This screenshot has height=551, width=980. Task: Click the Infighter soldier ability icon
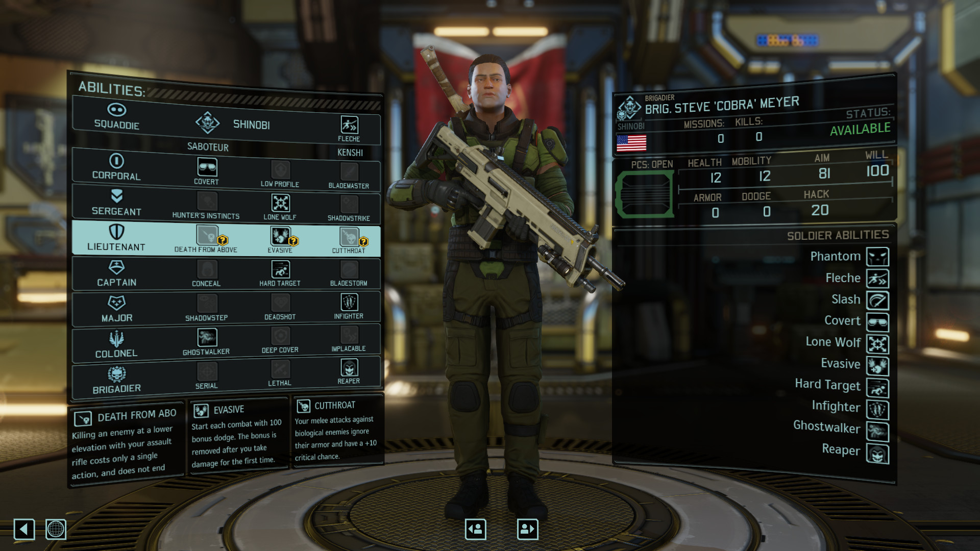[x=880, y=406]
